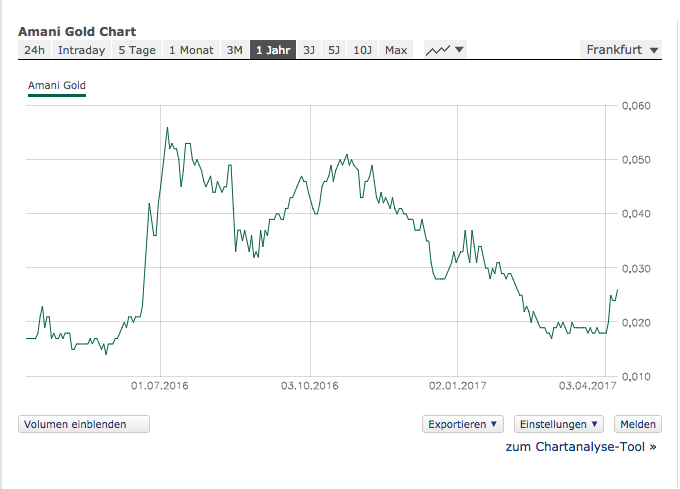Select the Max range tab
The width and height of the screenshot is (680, 489).
(x=396, y=50)
